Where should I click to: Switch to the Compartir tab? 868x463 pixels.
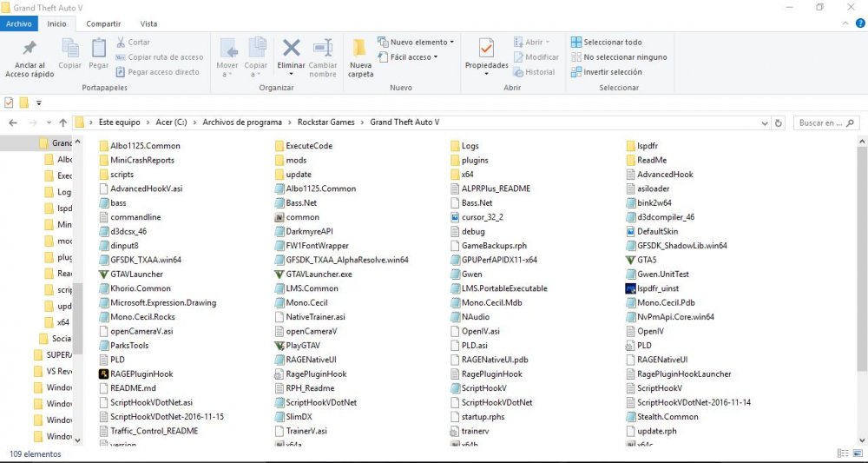point(103,23)
